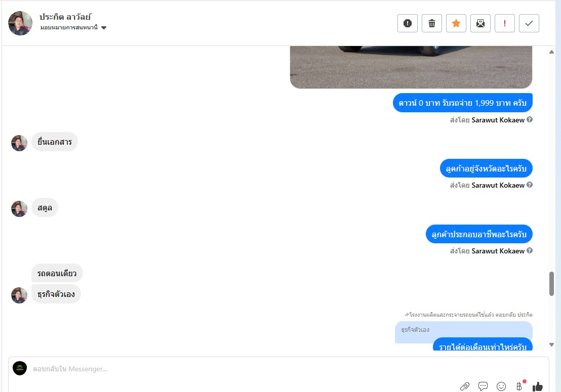Image resolution: width=561 pixels, height=392 pixels.
Task: Mark conversation as unread envelope icon
Action: 480,23
